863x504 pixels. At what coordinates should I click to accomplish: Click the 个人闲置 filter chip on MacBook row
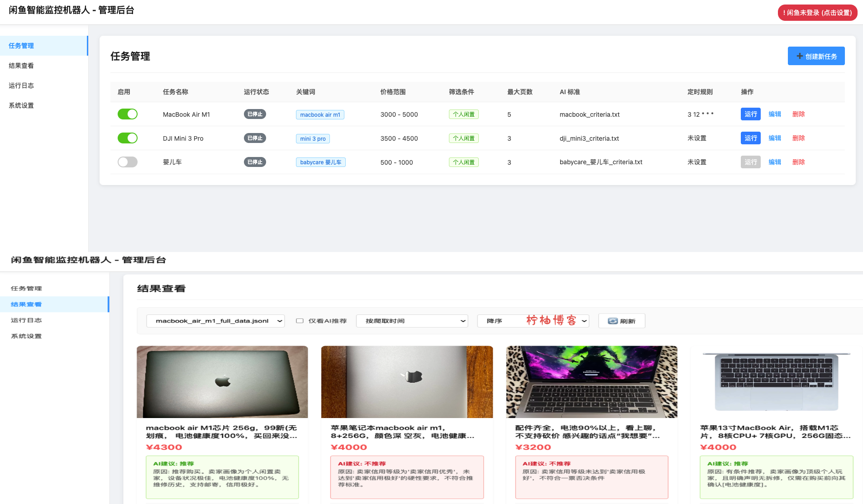[463, 114]
